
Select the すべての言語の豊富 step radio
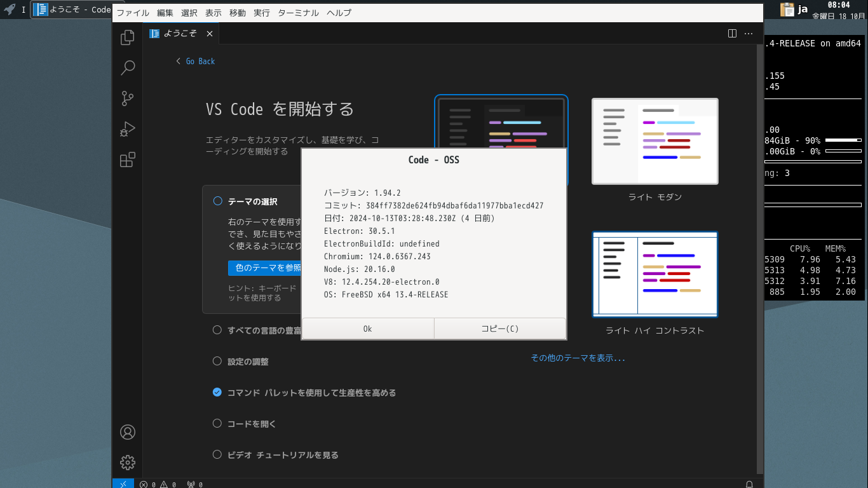click(x=217, y=330)
